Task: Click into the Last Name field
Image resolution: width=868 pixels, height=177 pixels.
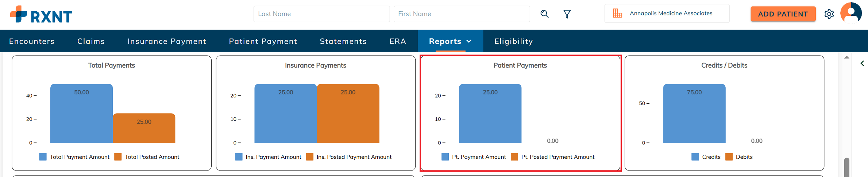Action: 321,14
